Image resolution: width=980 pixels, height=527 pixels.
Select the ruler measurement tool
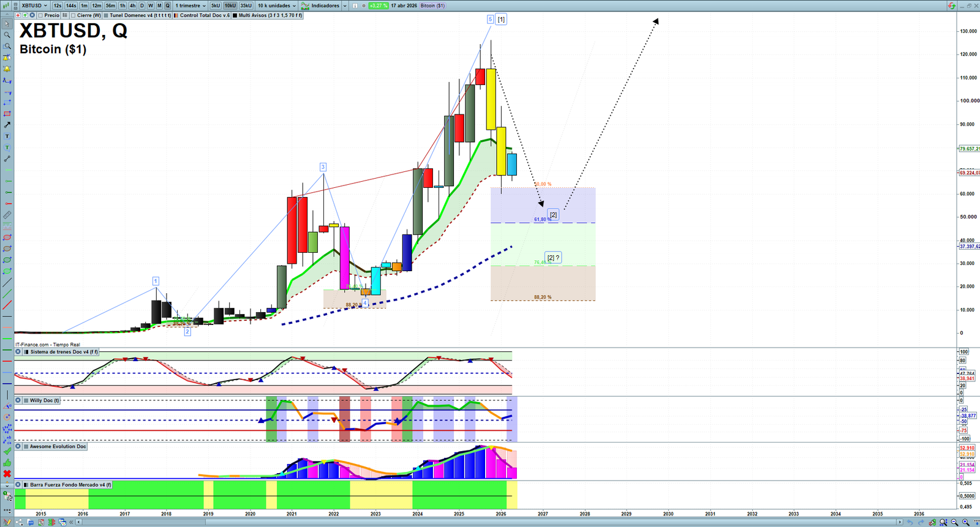7,215
